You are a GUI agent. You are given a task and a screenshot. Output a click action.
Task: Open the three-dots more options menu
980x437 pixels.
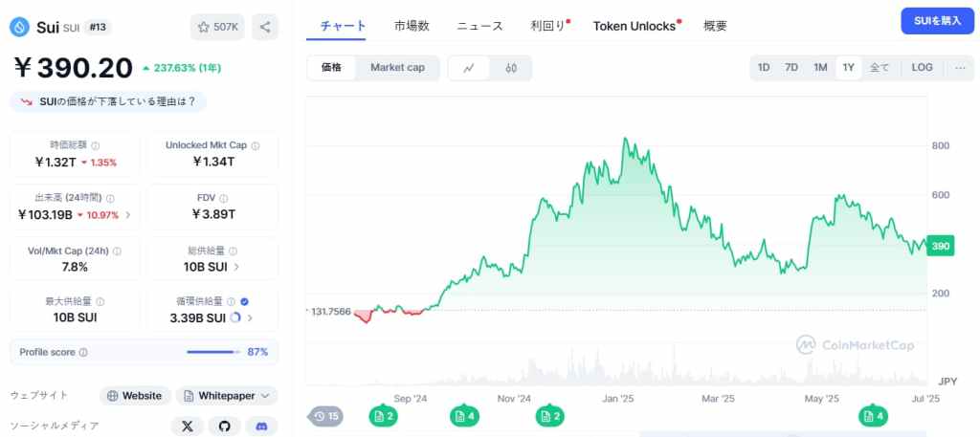click(x=961, y=68)
